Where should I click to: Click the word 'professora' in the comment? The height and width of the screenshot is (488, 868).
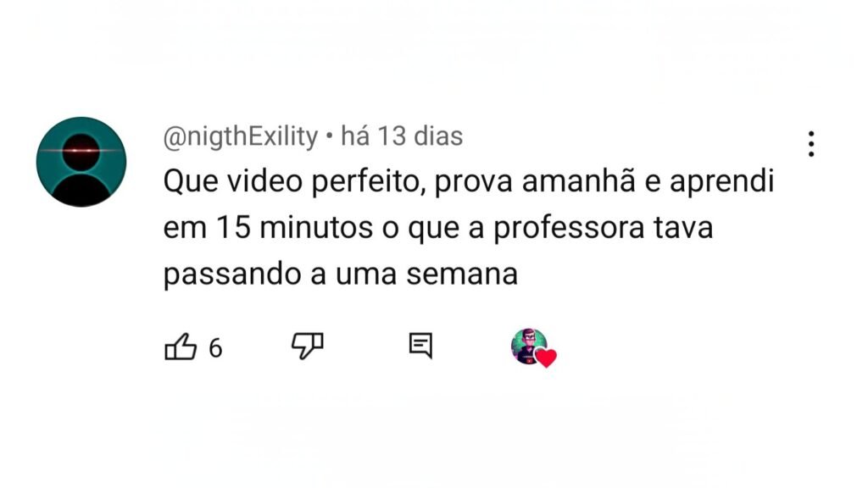569,229
